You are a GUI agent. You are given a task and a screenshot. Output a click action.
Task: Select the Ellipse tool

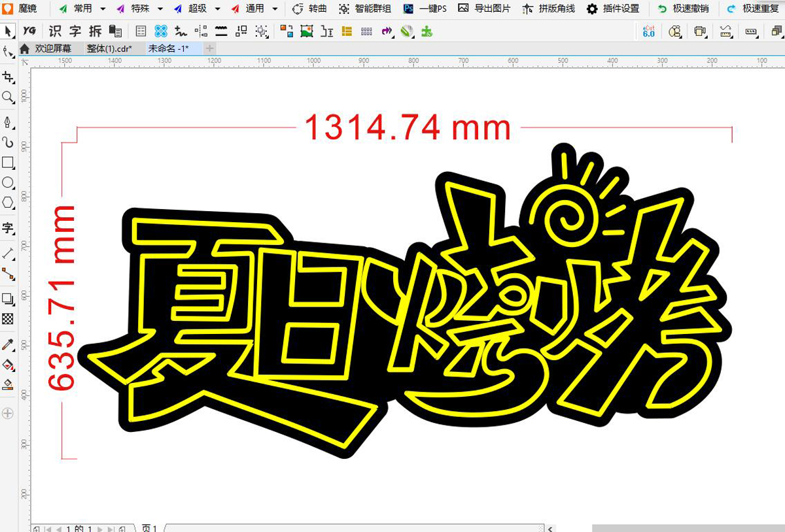click(x=8, y=182)
